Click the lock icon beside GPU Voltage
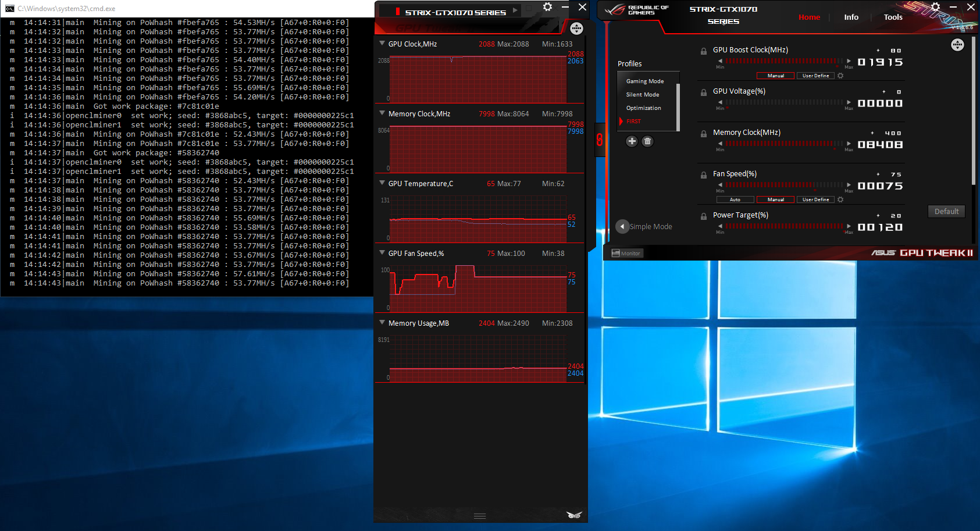 [x=704, y=92]
